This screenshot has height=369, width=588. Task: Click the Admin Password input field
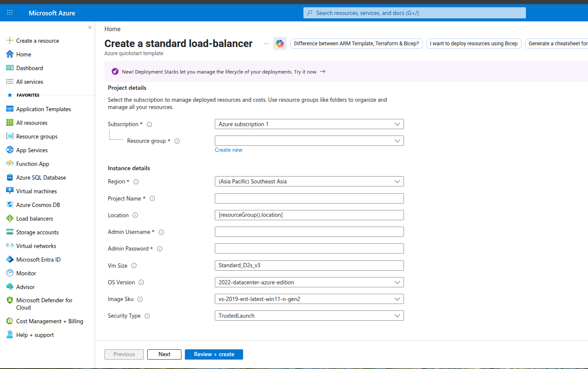(x=309, y=248)
